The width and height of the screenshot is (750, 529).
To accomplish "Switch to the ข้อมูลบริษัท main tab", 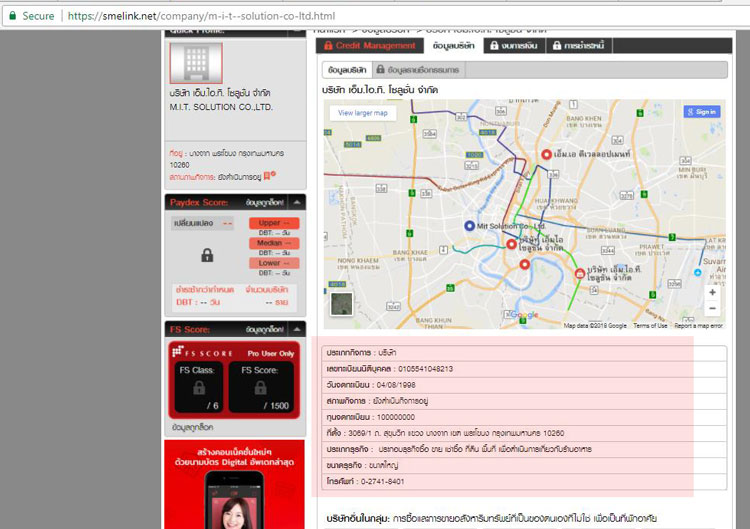I will 452,46.
